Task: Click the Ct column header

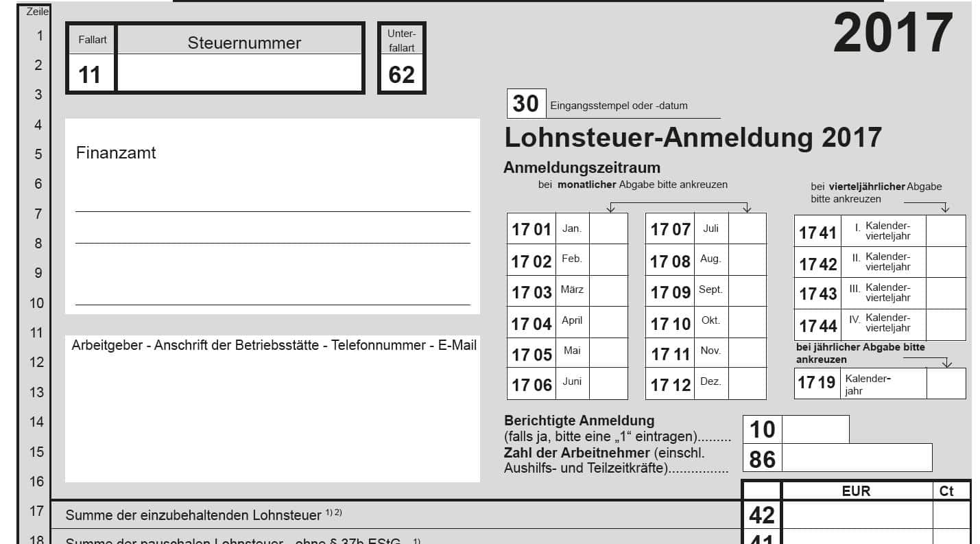Action: click(946, 491)
